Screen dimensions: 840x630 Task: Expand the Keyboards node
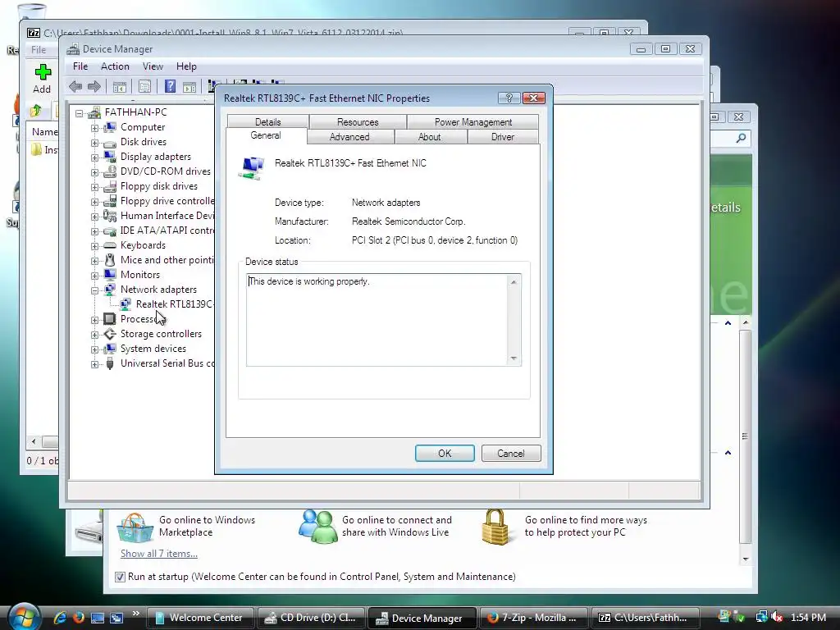click(x=95, y=246)
